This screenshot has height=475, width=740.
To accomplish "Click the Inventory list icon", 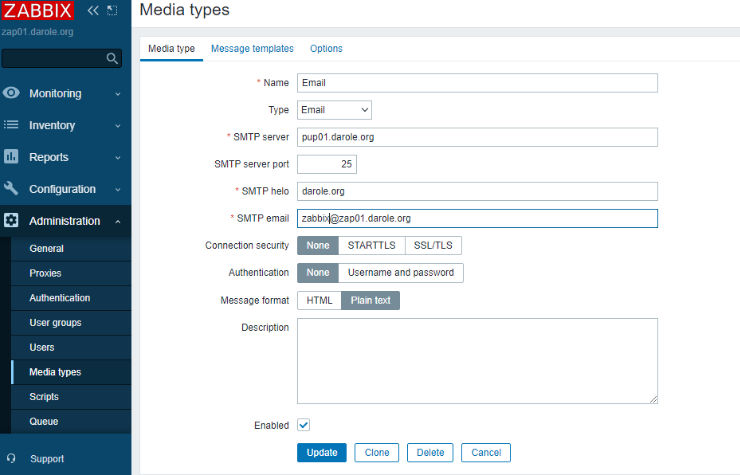I will pyautogui.click(x=12, y=125).
